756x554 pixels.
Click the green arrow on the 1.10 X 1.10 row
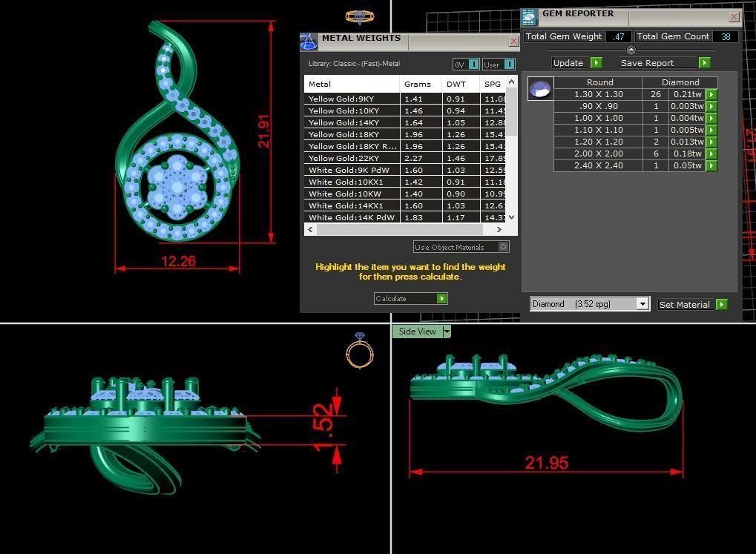tap(711, 130)
